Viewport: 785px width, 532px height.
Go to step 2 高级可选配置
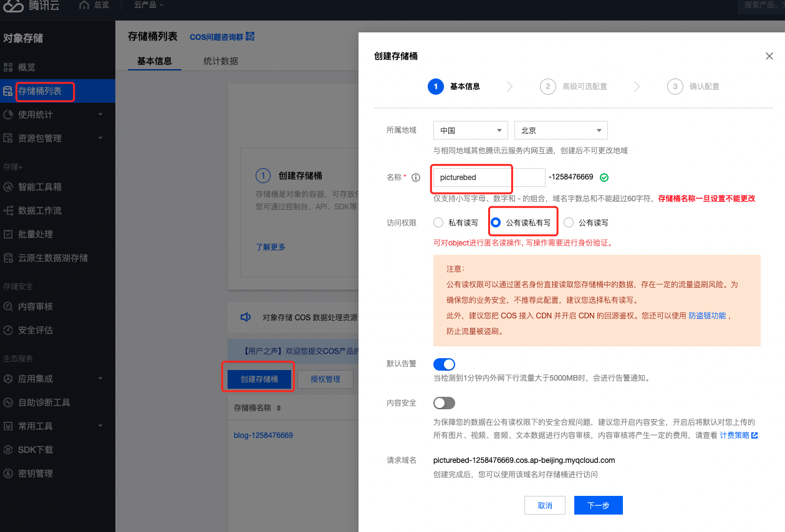tap(574, 87)
